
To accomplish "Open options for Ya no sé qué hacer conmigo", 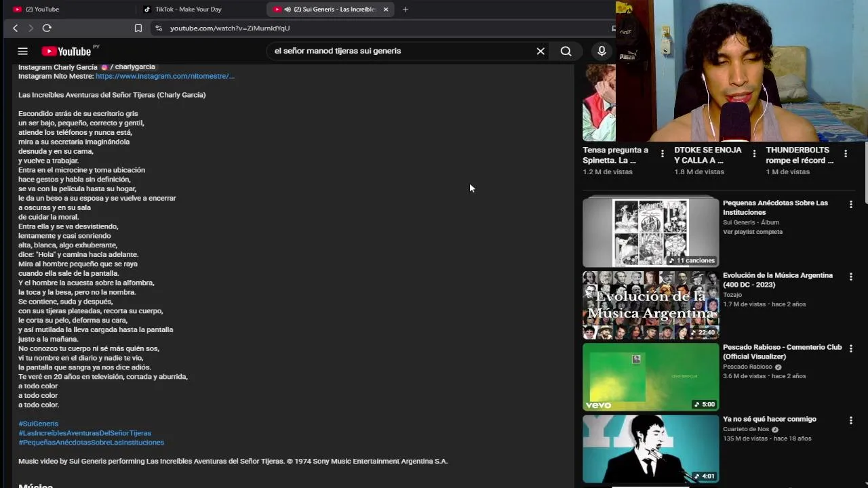I will coord(850,420).
